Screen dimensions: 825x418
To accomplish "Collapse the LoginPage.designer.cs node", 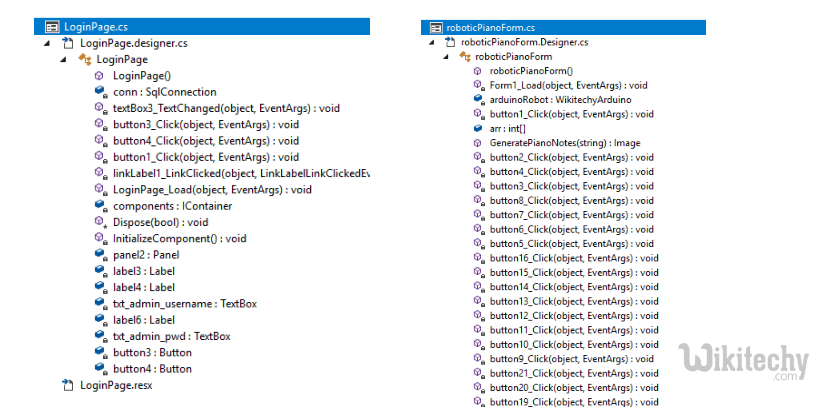I will 47,43.
